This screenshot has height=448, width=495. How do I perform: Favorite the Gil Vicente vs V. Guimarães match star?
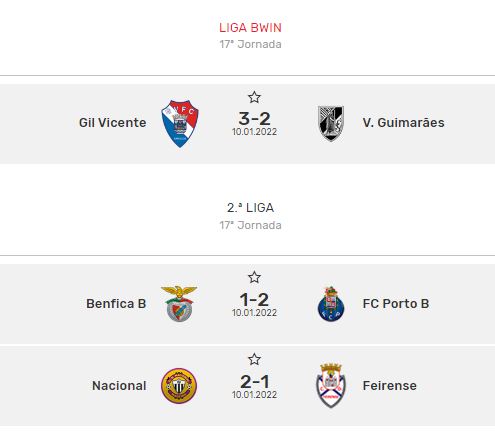254,97
